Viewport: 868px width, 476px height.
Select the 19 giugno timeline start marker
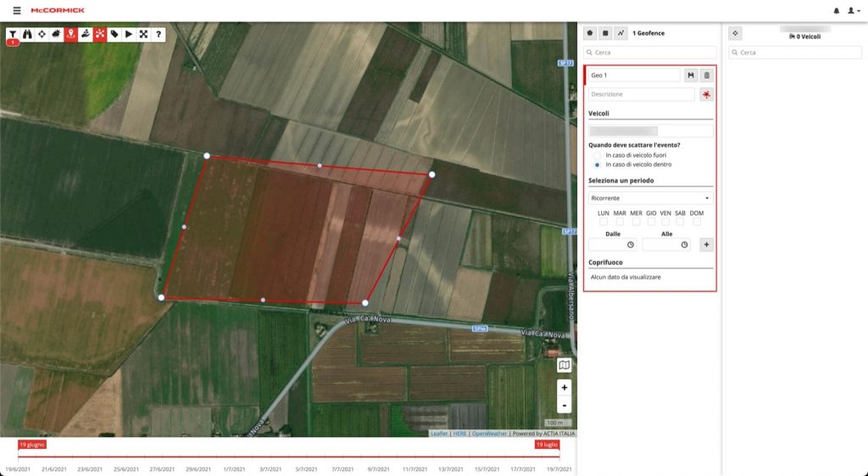coord(32,445)
